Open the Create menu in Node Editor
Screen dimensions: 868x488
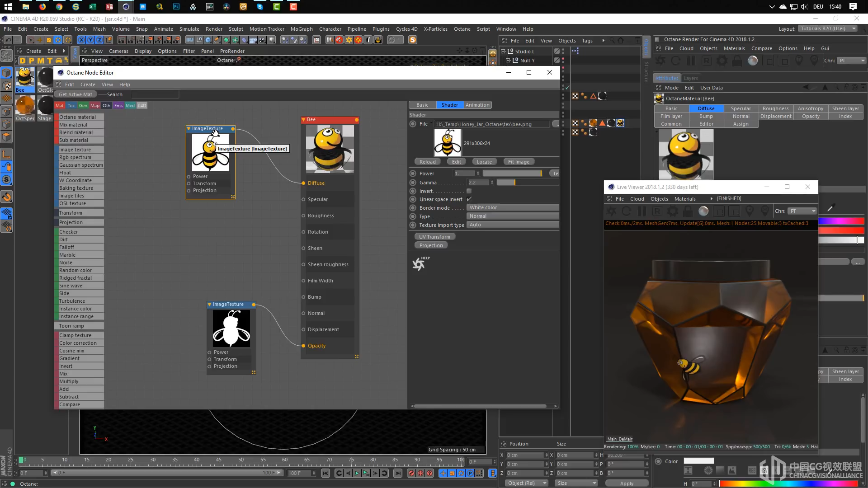point(88,84)
